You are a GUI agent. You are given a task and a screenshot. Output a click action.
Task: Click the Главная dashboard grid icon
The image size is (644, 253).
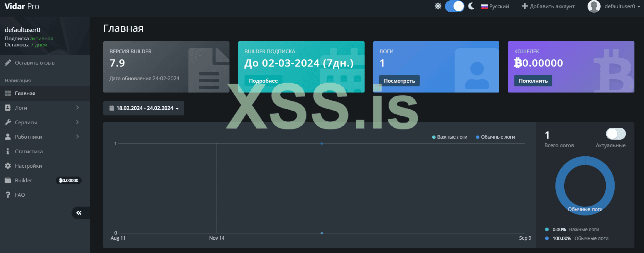point(8,94)
